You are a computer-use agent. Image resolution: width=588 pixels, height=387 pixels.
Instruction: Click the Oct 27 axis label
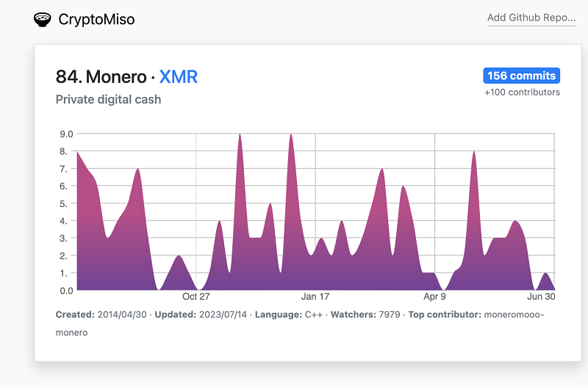[x=196, y=297]
